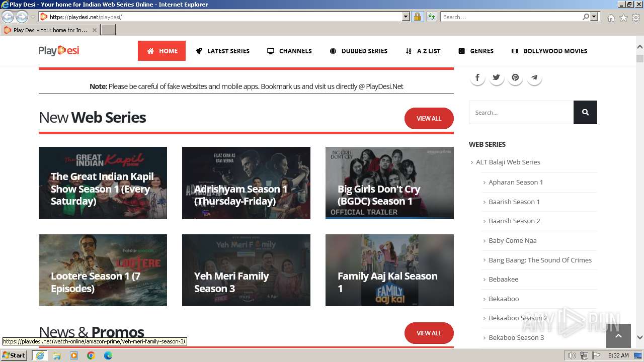Click the refresh icon in address bar
Image resolution: width=644 pixels, height=362 pixels.
coord(431,17)
